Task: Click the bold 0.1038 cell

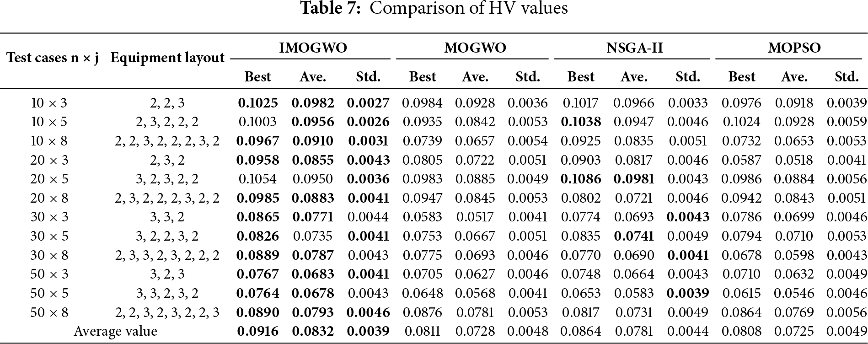Action: [x=580, y=122]
